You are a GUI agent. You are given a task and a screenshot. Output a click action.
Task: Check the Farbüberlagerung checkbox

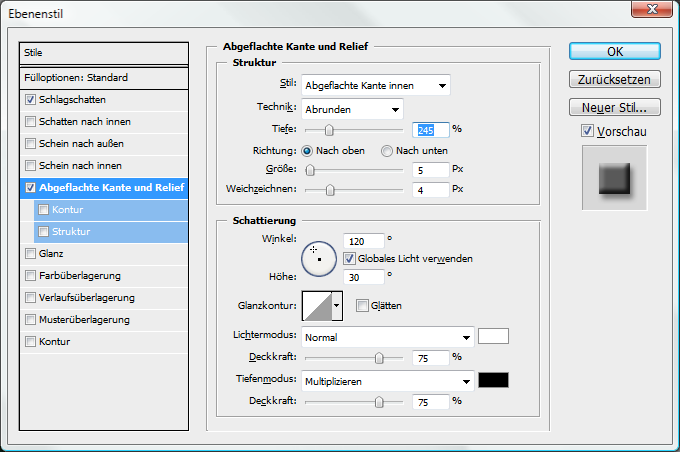point(30,275)
